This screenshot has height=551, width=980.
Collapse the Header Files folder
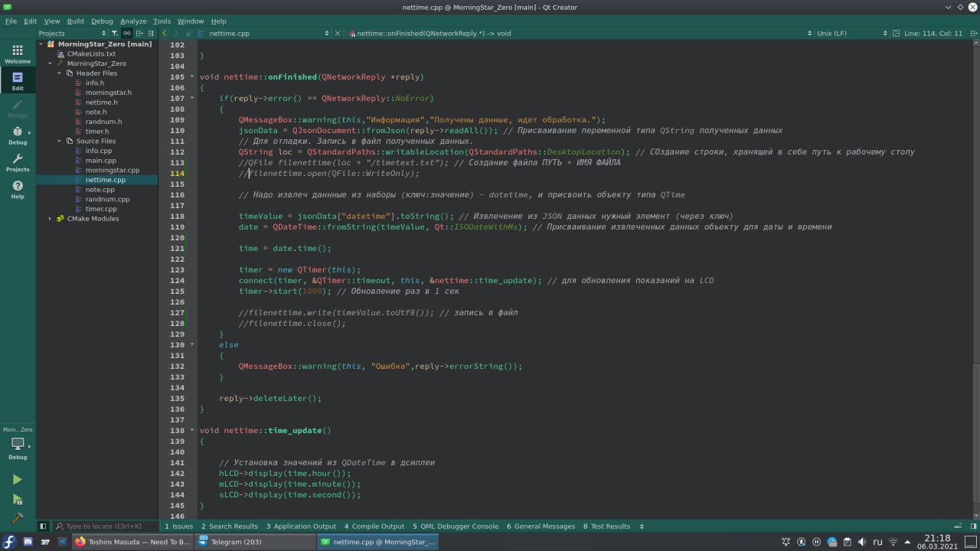point(59,73)
